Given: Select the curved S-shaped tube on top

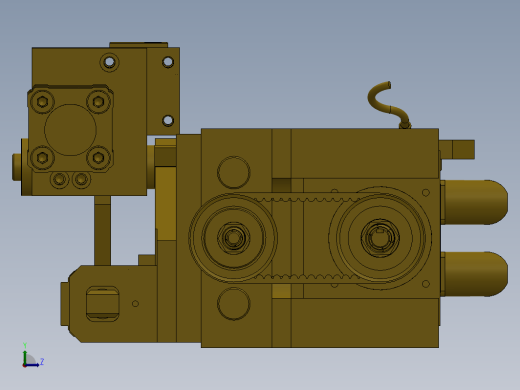Looking at the screenshot, I should [x=388, y=104].
